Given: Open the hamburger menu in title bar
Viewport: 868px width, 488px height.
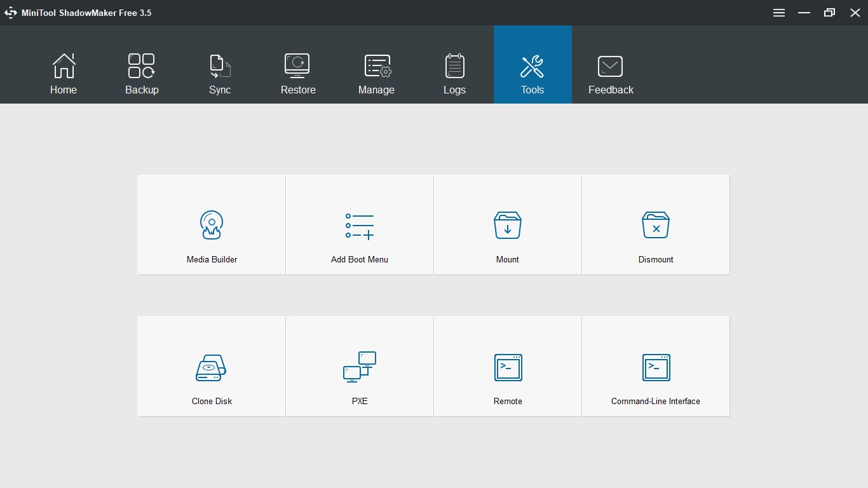Looking at the screenshot, I should tap(779, 13).
